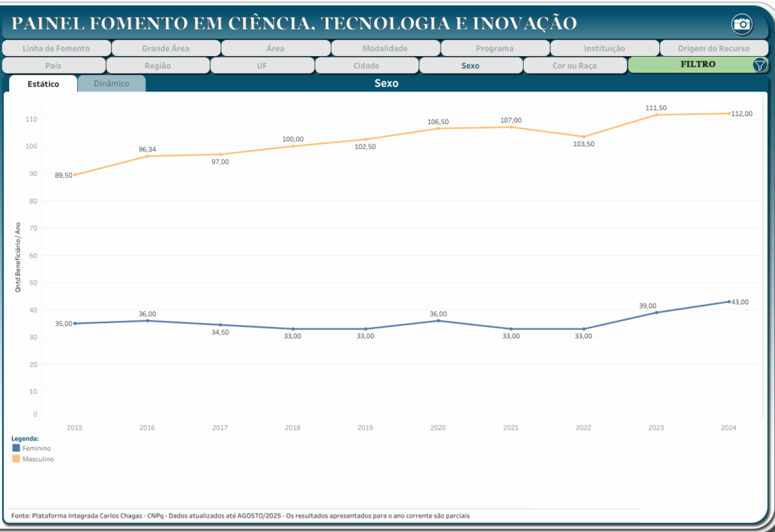Open the Cidade view

pos(366,66)
